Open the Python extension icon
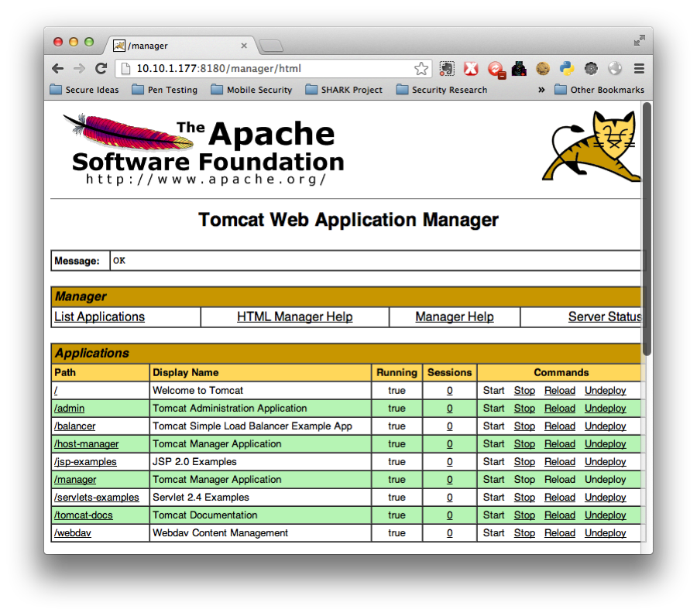This screenshot has width=697, height=616. [x=567, y=68]
